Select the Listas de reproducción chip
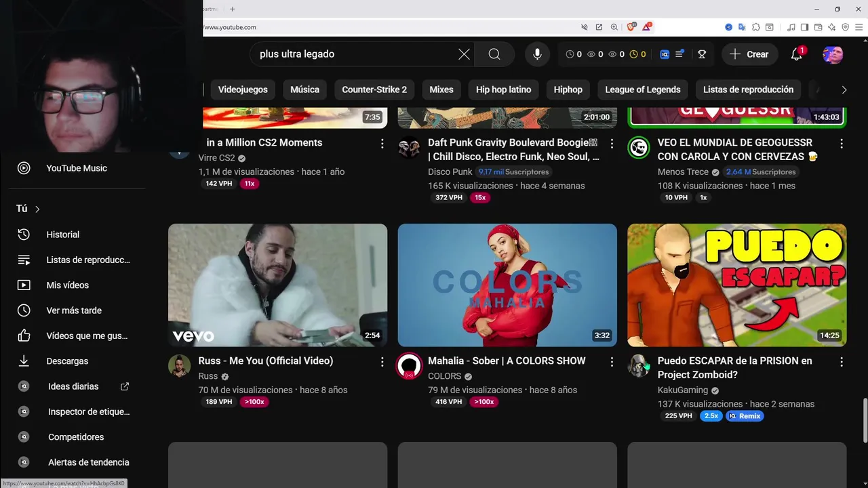This screenshot has width=868, height=488. pos(748,89)
